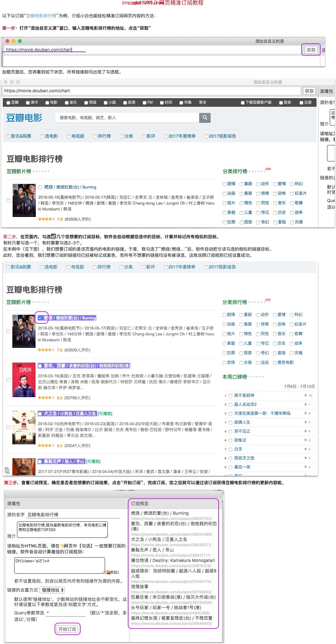Screen dimensions: 336x644
Task: Open the 链接的去重方式 dropdown showing 链接地址
Action: pyautogui.click(x=52, y=590)
